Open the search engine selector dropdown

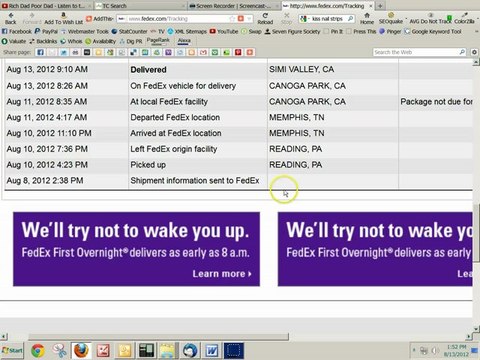(x=304, y=19)
